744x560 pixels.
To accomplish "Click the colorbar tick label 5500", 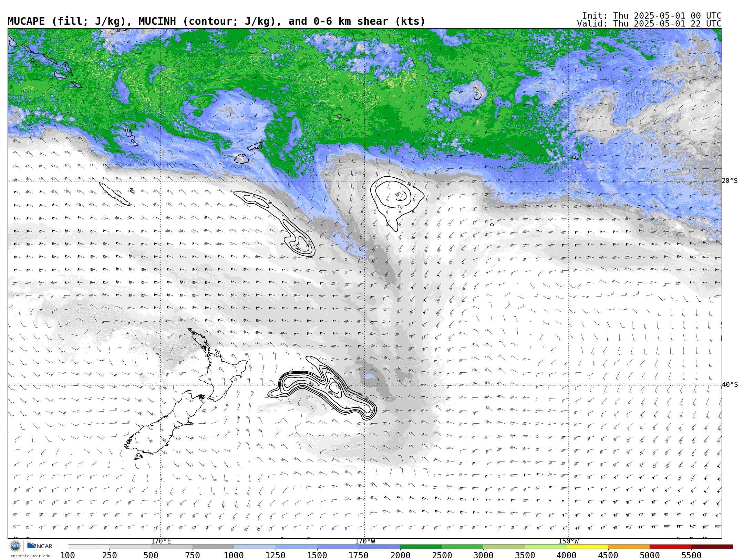I will tap(691, 556).
